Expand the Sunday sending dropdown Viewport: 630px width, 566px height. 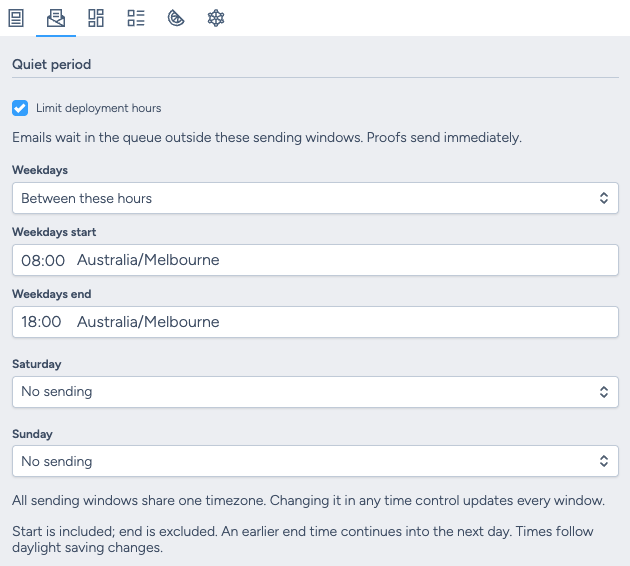315,461
